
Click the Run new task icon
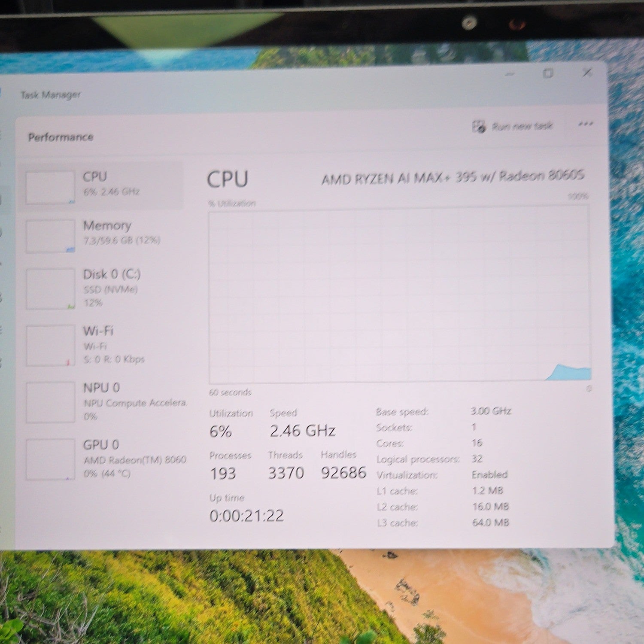point(479,127)
